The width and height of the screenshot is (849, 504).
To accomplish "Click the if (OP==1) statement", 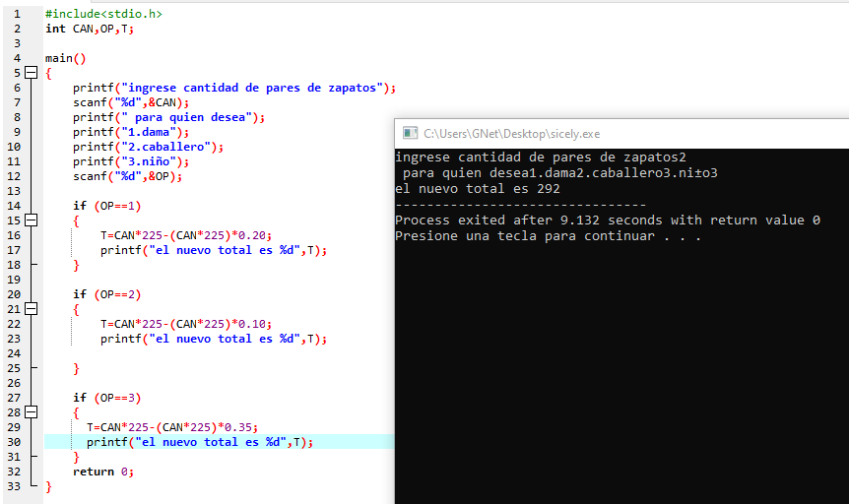I will pos(107,206).
